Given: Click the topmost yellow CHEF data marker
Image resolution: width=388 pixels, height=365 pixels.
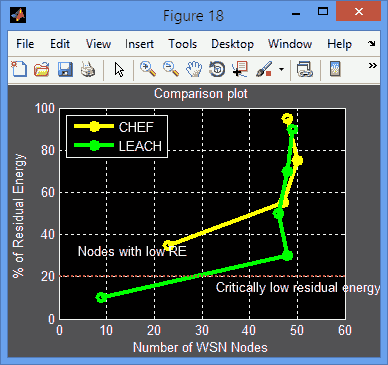Looking at the screenshot, I should click(x=287, y=119).
